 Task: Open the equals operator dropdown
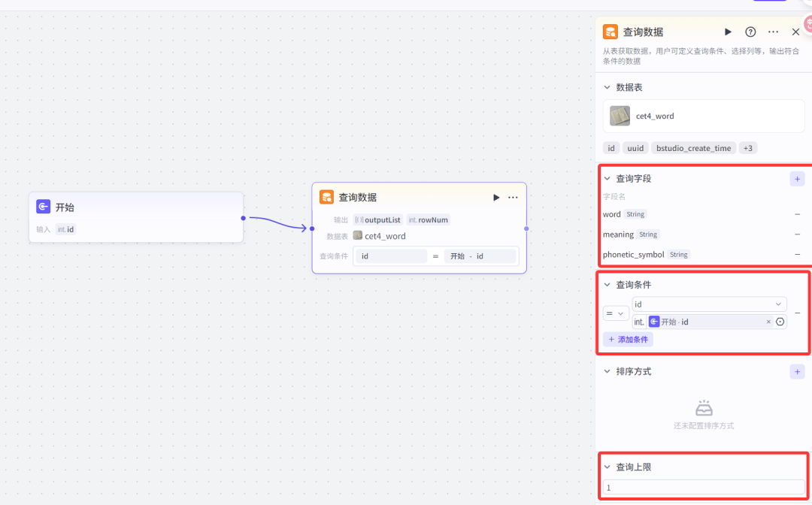(616, 313)
